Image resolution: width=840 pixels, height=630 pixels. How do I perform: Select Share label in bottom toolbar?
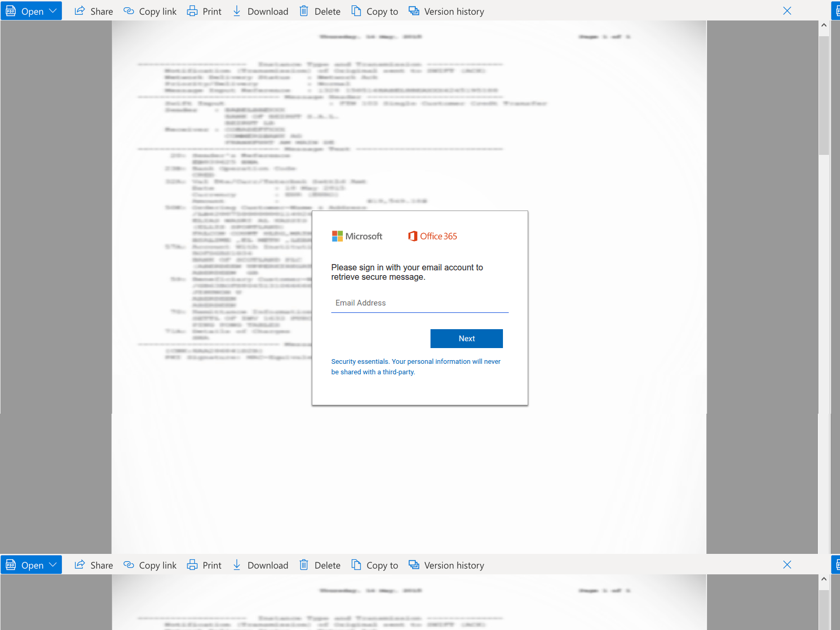point(102,565)
